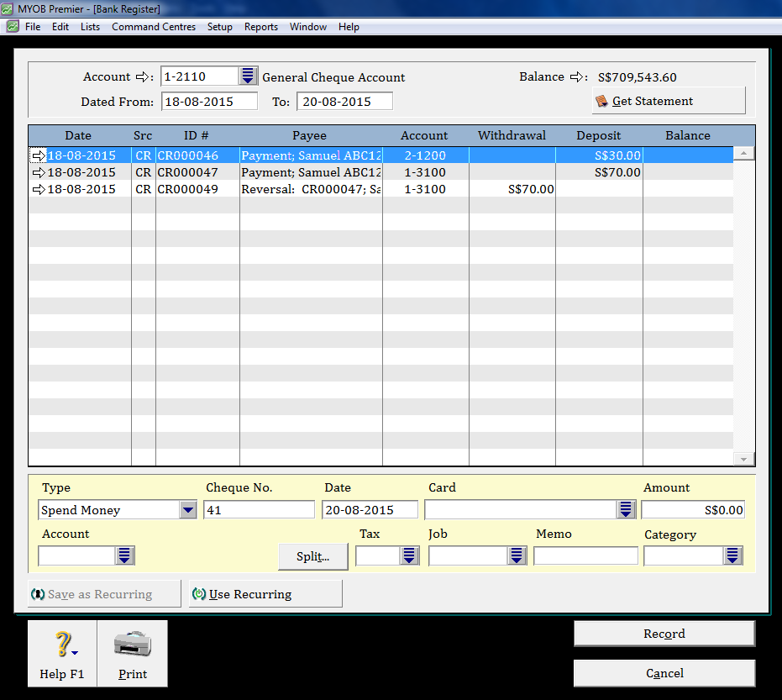Viewport: 782px width, 700px height.
Task: Open the Job selector dropdown
Action: coord(517,555)
